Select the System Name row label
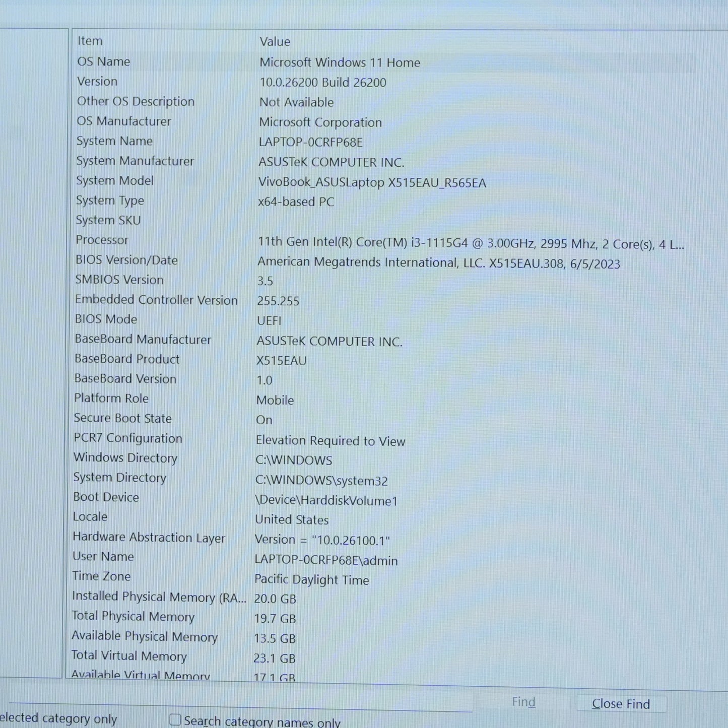Screen dimensions: 728x728 tap(114, 141)
